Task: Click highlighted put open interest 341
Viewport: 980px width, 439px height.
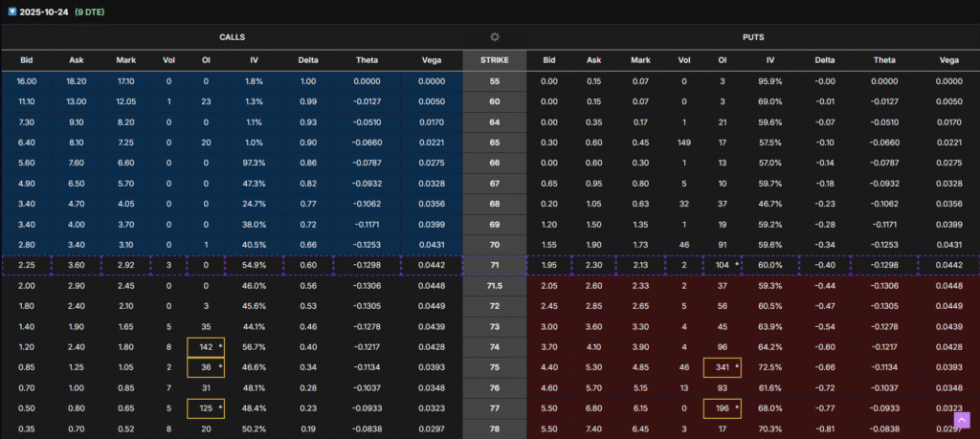Action: click(x=723, y=367)
